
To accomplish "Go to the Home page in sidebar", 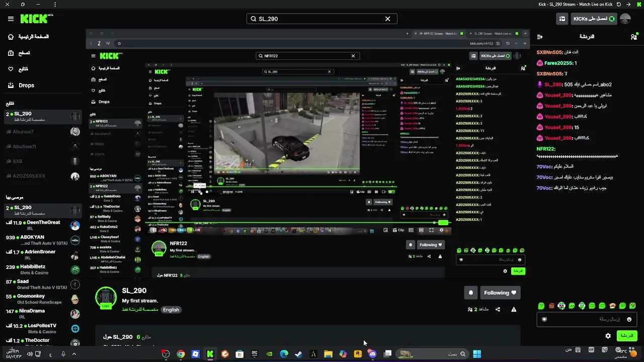I will pyautogui.click(x=28, y=37).
